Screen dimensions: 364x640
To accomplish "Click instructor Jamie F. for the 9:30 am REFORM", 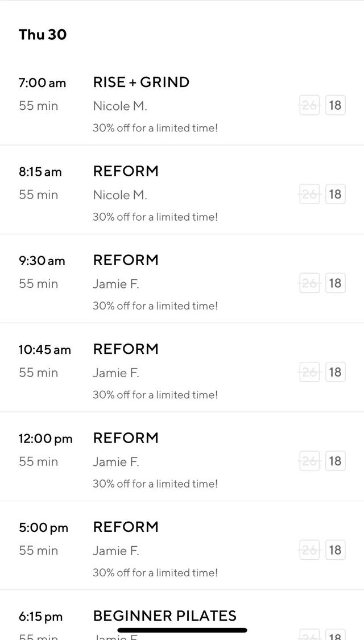I will click(x=116, y=283).
